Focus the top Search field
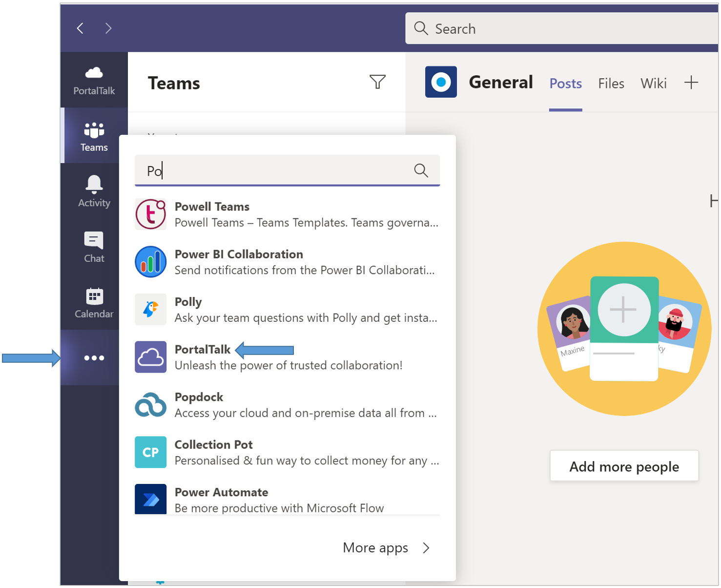721x588 pixels. pos(561,28)
